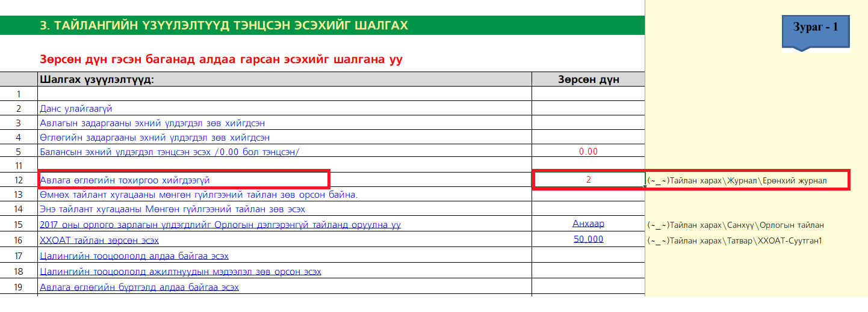Open "Цалингийн тооцоололд алдаа байгаа эсэх" link

[x=134, y=256]
